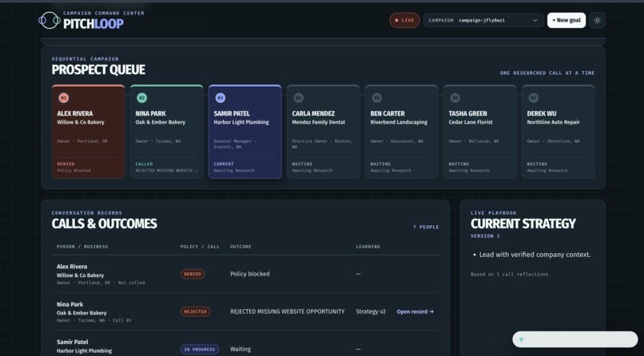Screen dimensions: 644x356
Task: Click Based on 1 call reflections text
Action: click(509, 275)
